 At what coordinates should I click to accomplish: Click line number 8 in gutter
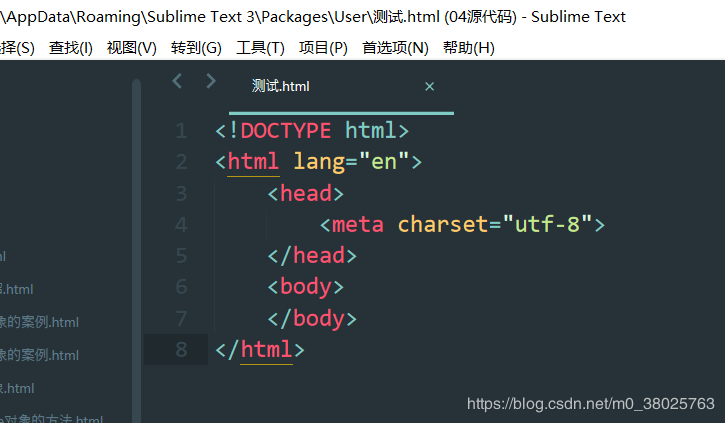(181, 349)
